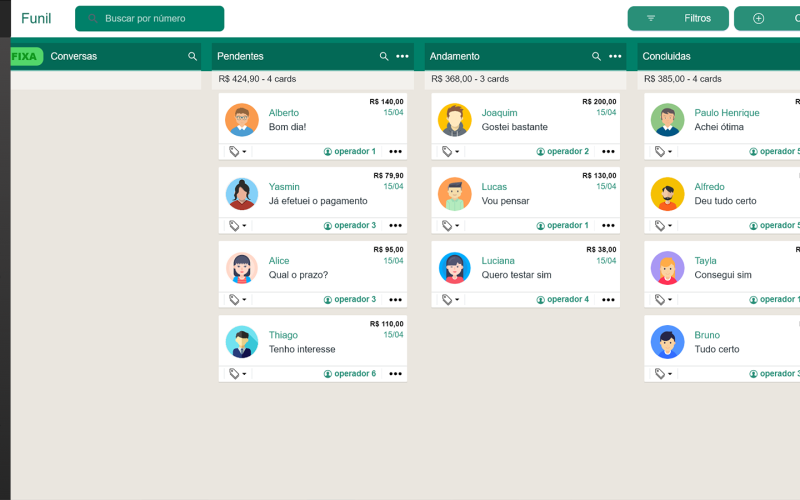Click Yasmin's message 'Já efetuei o pagamento'
The height and width of the screenshot is (500, 800).
click(318, 201)
